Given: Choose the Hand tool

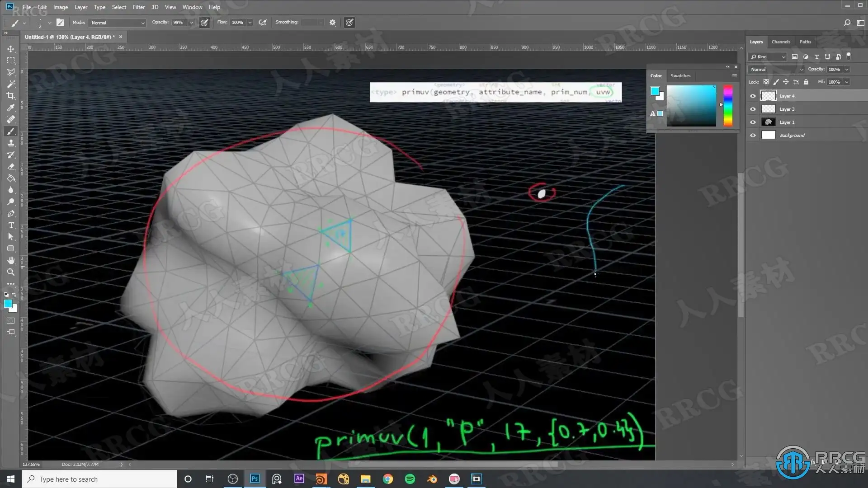Looking at the screenshot, I should coord(11,260).
